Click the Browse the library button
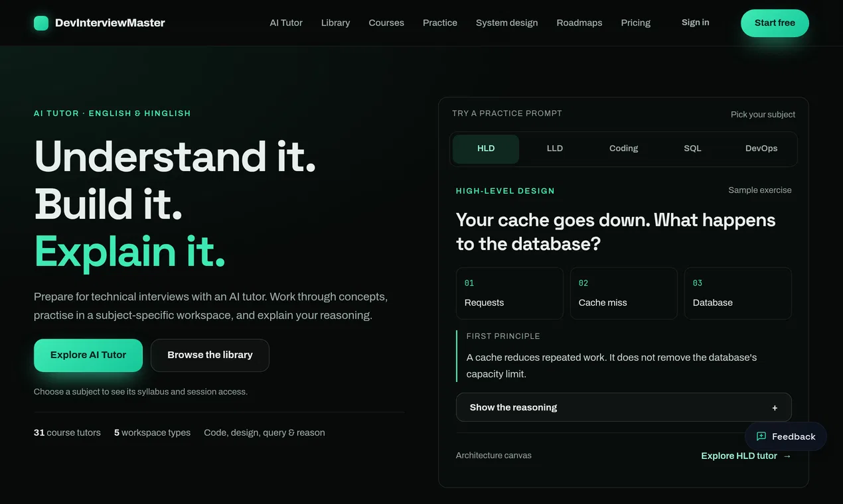 click(x=210, y=355)
